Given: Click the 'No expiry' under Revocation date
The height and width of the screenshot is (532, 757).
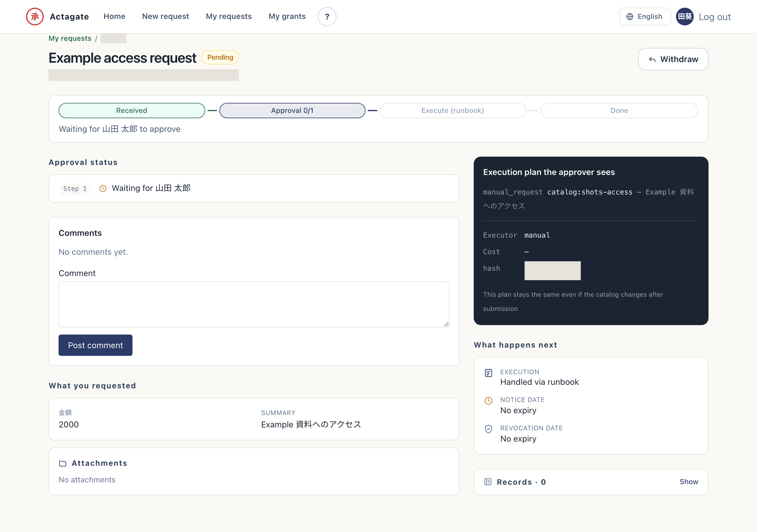Looking at the screenshot, I should pos(518,439).
